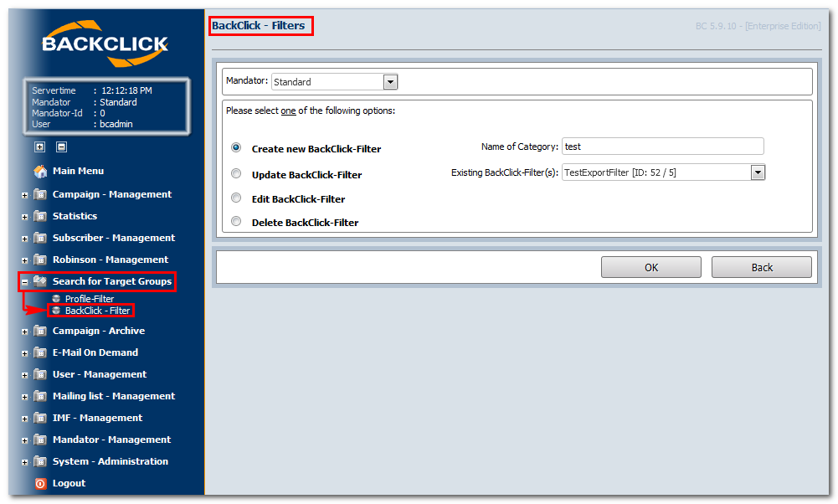Open Search for Target Groups label
Viewport: 838px width, 504px height.
[x=112, y=281]
